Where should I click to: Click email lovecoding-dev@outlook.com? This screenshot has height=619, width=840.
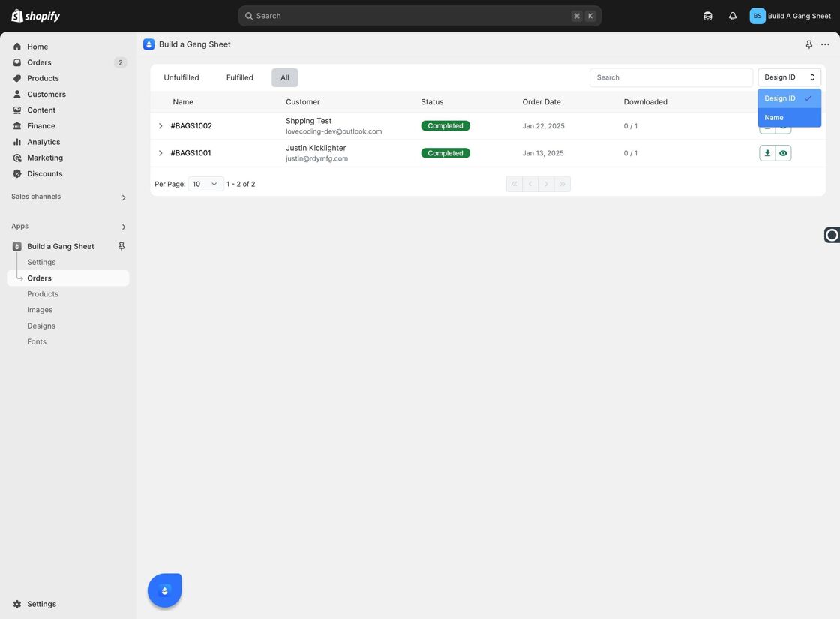point(334,131)
